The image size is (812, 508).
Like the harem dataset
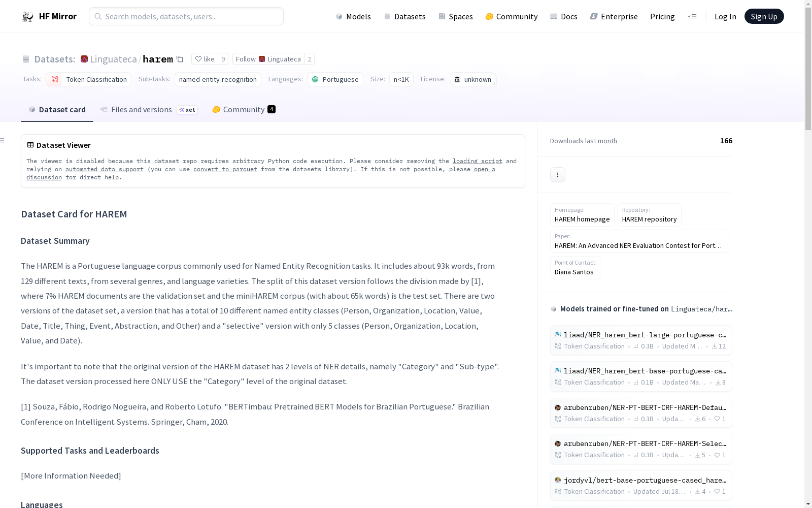(205, 59)
